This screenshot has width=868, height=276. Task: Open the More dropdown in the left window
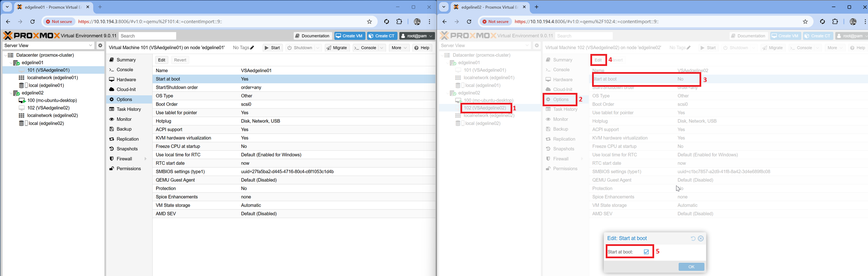tap(399, 48)
